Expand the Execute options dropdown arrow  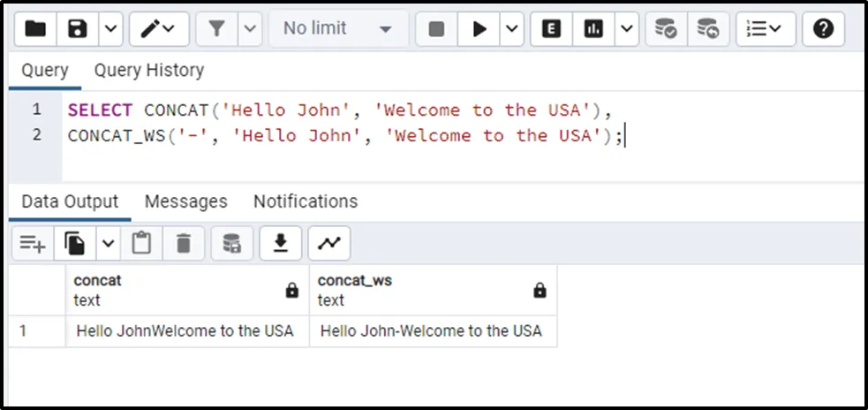coord(512,29)
